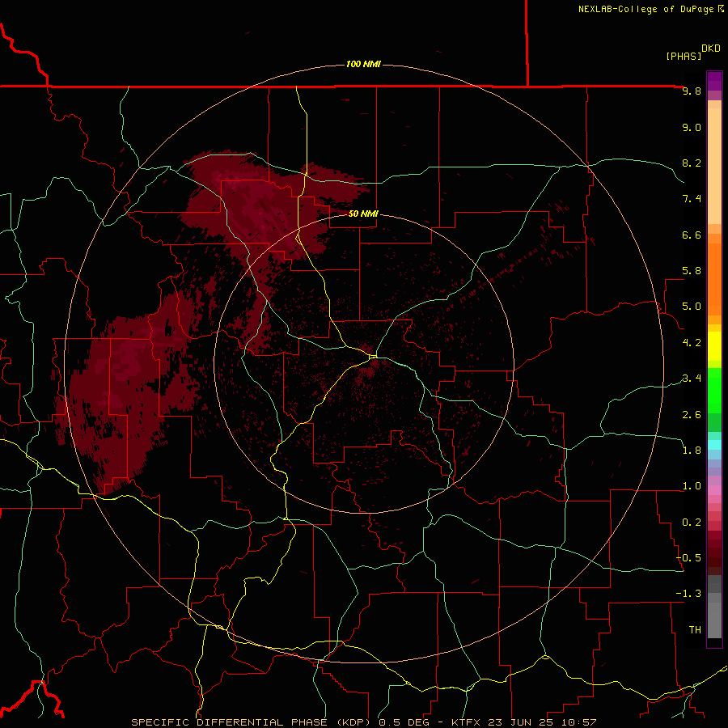Click the 3.4 value on color scale
Viewport: 728px width, 728px height.
point(692,379)
